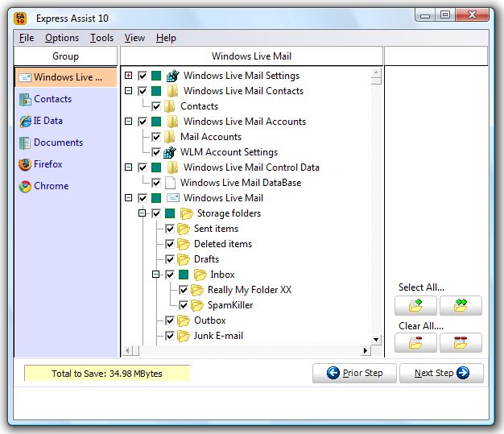Expand the Windows Live Mail Settings node
504x434 pixels.
[x=129, y=76]
